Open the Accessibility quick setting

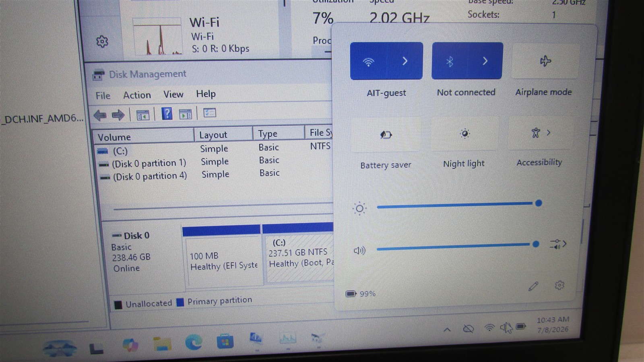pos(535,133)
